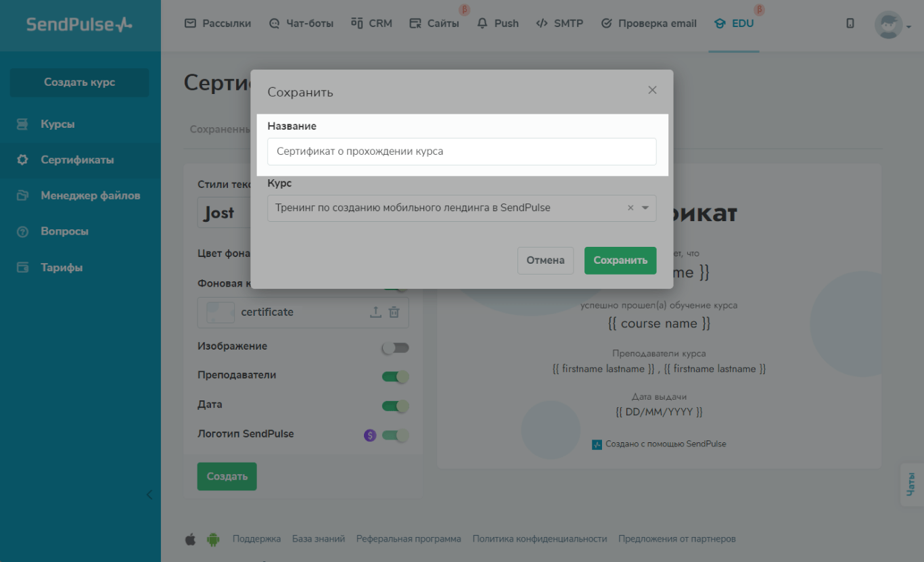Click the green Сохранить button
Image resolution: width=924 pixels, height=562 pixels.
(620, 260)
